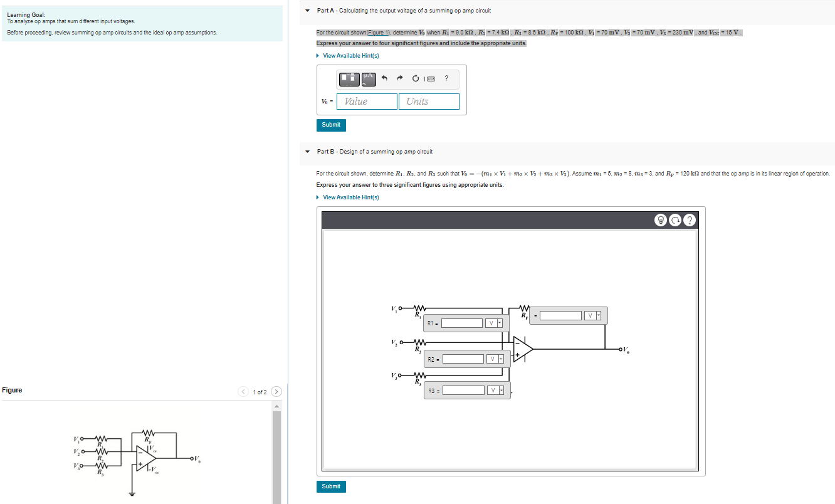Click 'Part A - Calculating the output voltage' title
Viewport: 835px width, 504px height.
point(404,11)
